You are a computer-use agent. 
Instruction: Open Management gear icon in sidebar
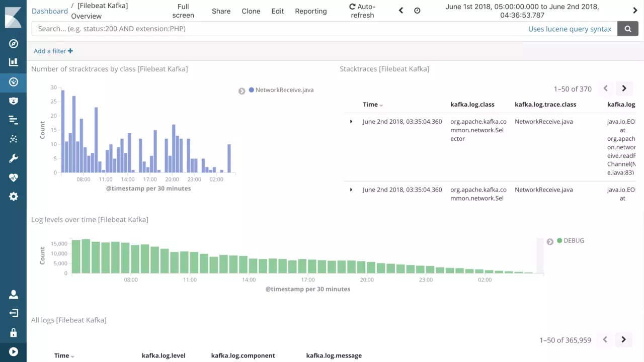pyautogui.click(x=14, y=197)
